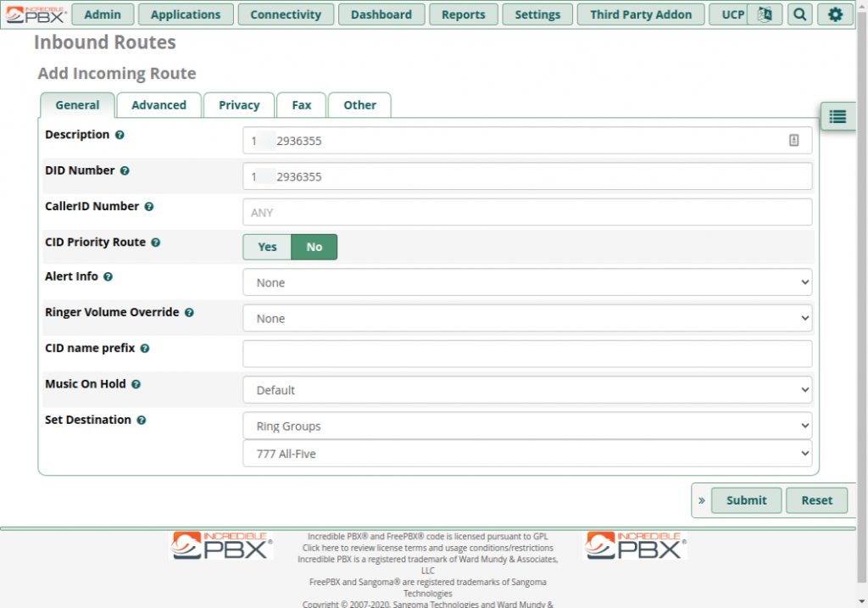Screen dimensions: 868x608
Task: Open the Music On Hold dropdown
Action: click(527, 390)
